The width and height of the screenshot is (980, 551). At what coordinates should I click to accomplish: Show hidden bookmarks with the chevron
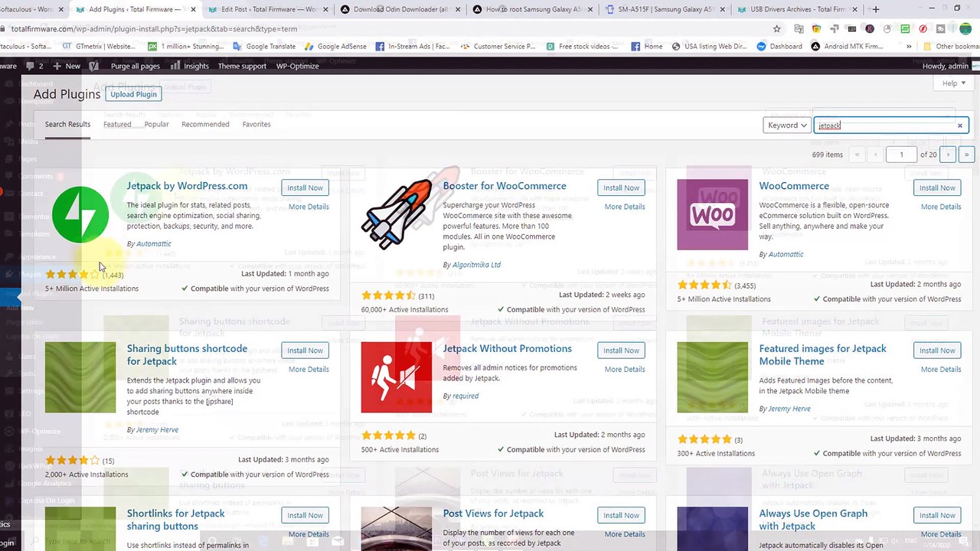coord(909,46)
